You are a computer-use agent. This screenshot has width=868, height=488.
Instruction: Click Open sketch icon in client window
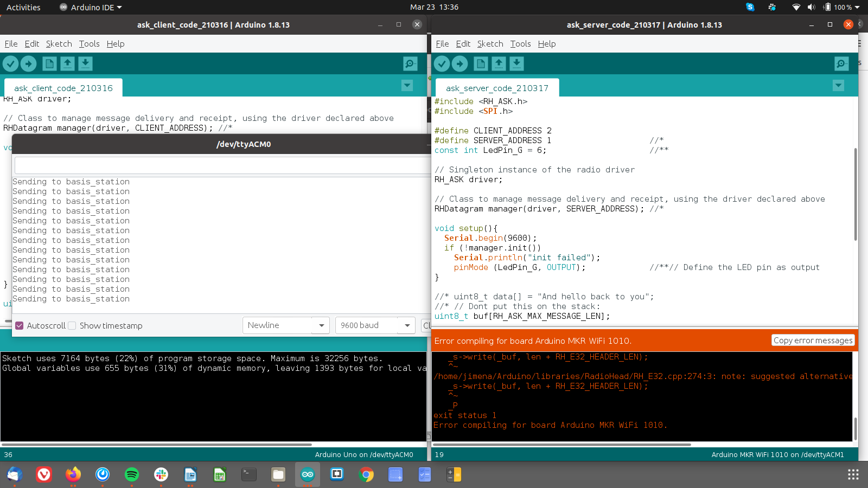(x=67, y=64)
